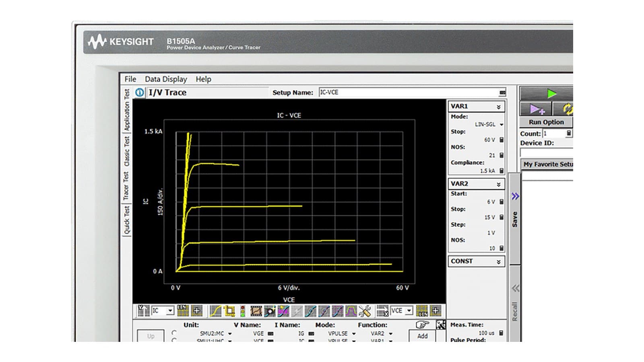The image size is (644, 362).
Task: Select the SMU2:MC unit radio button
Action: click(174, 333)
